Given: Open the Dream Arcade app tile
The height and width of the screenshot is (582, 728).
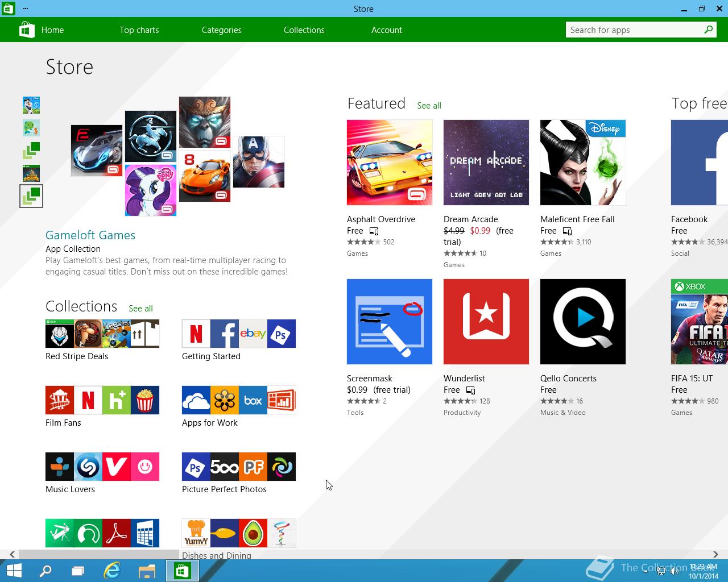Looking at the screenshot, I should tap(486, 163).
